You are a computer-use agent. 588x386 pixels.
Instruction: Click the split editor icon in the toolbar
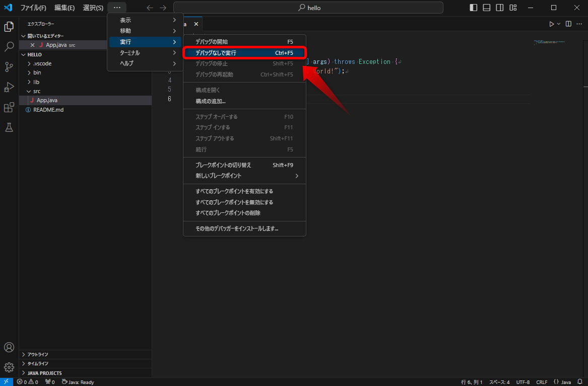pos(567,23)
